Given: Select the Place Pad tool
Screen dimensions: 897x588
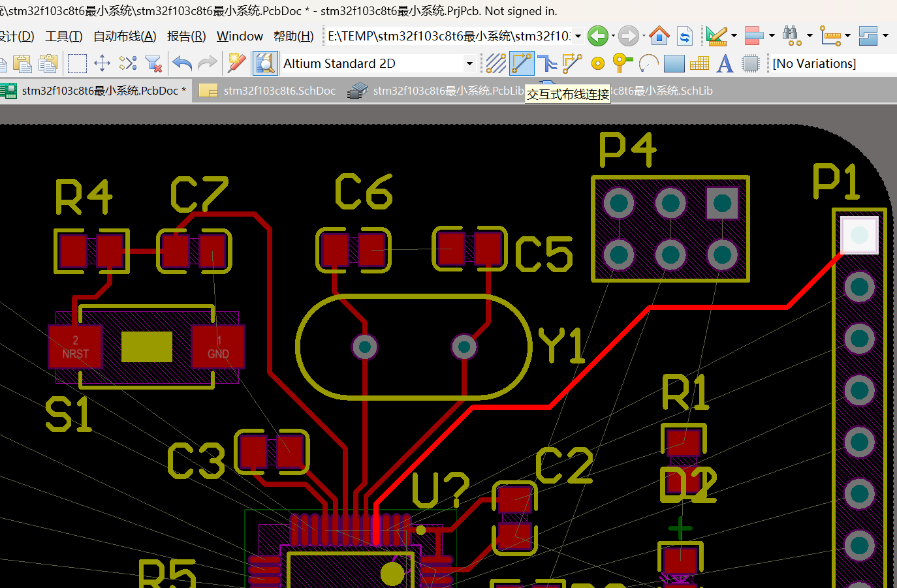Looking at the screenshot, I should click(x=598, y=63).
